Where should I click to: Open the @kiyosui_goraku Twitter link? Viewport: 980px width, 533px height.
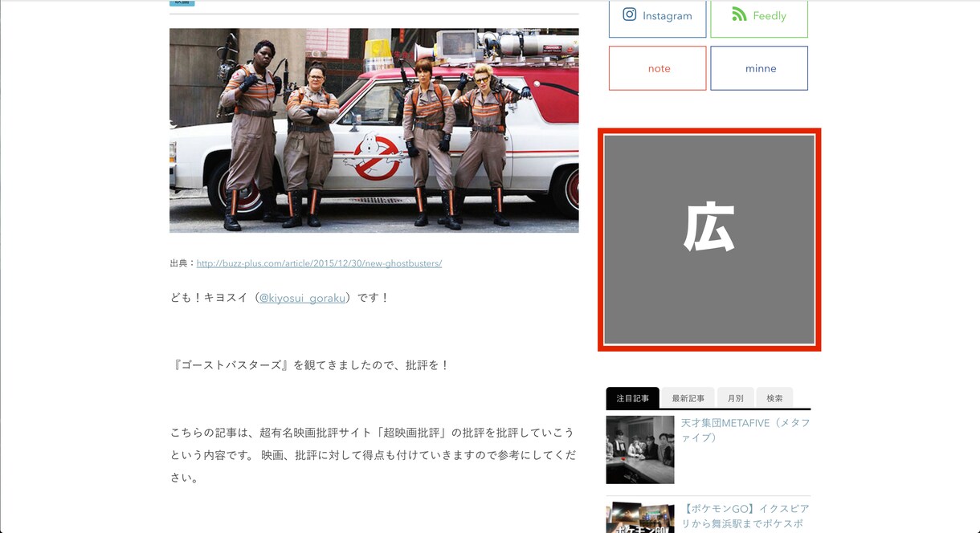pyautogui.click(x=303, y=298)
